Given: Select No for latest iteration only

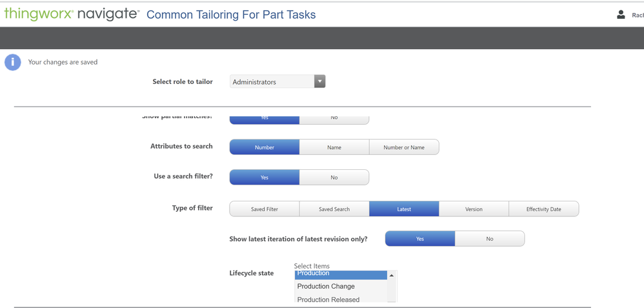Looking at the screenshot, I should coord(490,239).
